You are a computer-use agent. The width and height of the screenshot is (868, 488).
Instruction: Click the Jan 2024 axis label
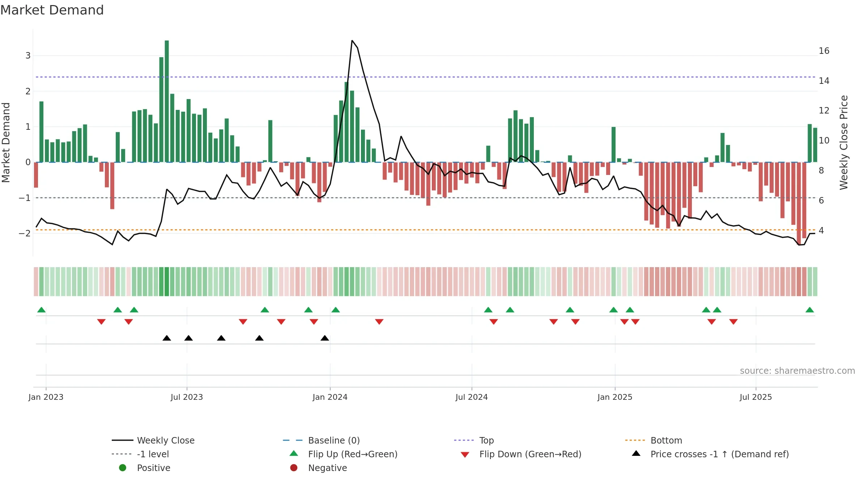[330, 397]
